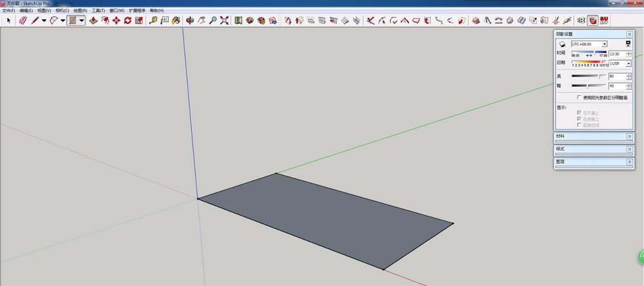Select the Pencil line tool
Viewport: 644px width, 286px height.
pyautogui.click(x=35, y=21)
